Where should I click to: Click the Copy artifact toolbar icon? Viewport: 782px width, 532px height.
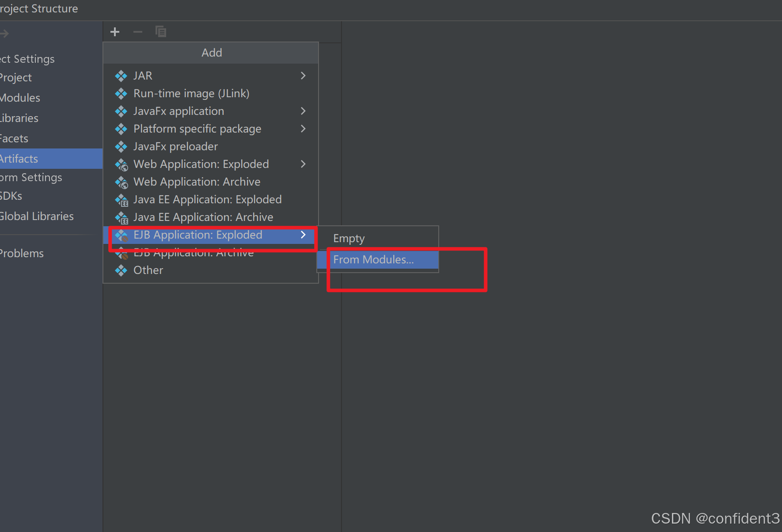pyautogui.click(x=161, y=31)
